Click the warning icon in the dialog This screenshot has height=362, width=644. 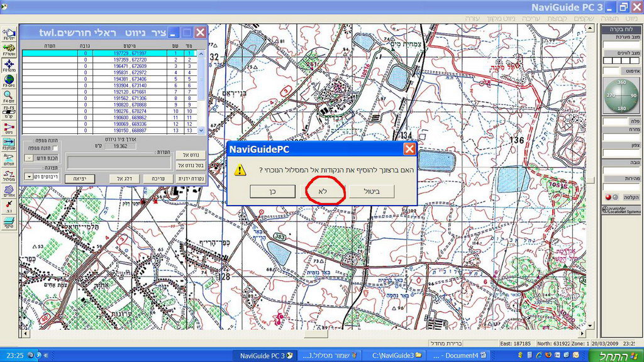click(240, 170)
